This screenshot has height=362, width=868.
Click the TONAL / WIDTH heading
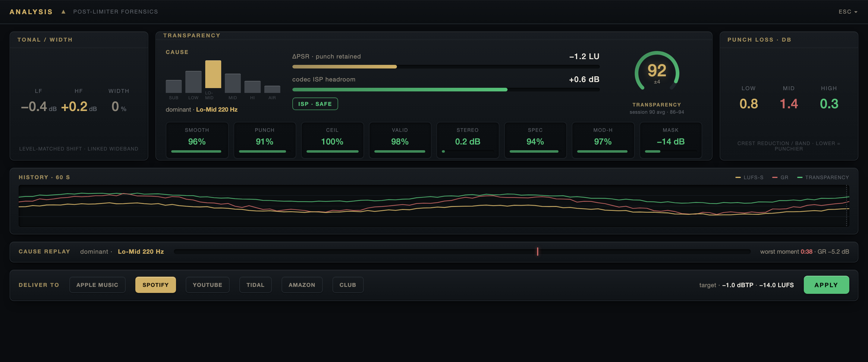pos(45,40)
